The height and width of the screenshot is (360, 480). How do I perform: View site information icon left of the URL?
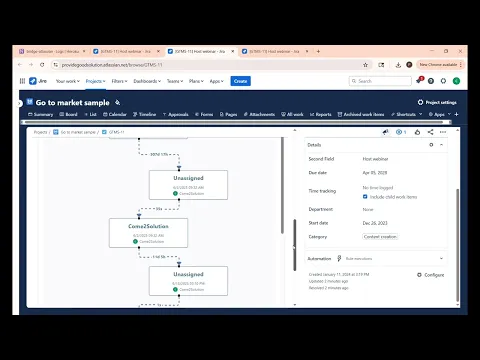point(56,65)
